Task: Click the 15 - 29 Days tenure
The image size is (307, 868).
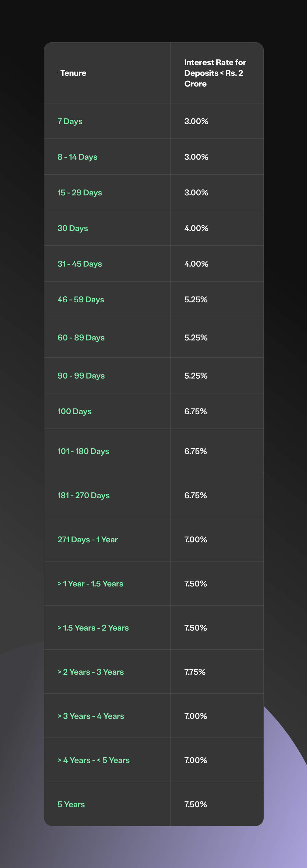Action: click(x=80, y=193)
